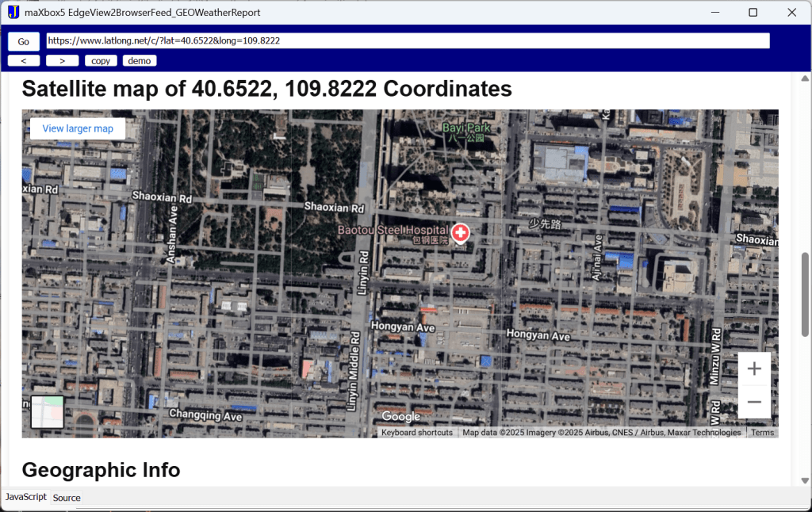Switch to the JavaScript tab

coord(26,497)
